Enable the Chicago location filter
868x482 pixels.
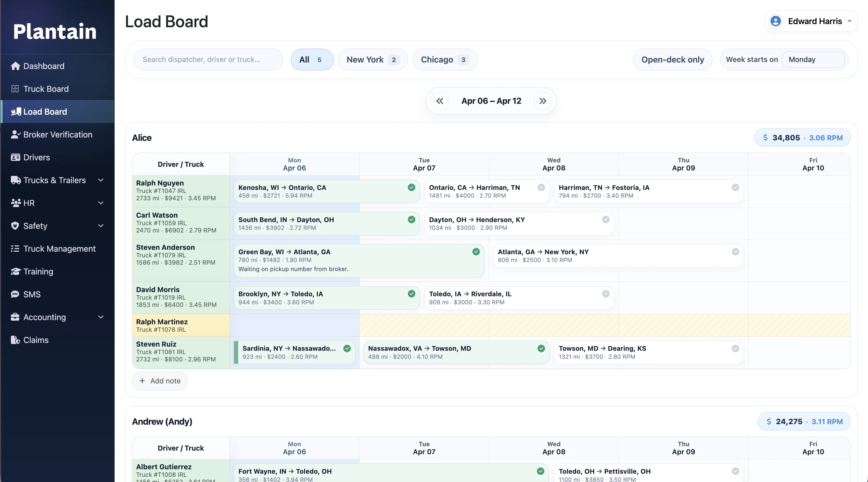click(x=444, y=59)
